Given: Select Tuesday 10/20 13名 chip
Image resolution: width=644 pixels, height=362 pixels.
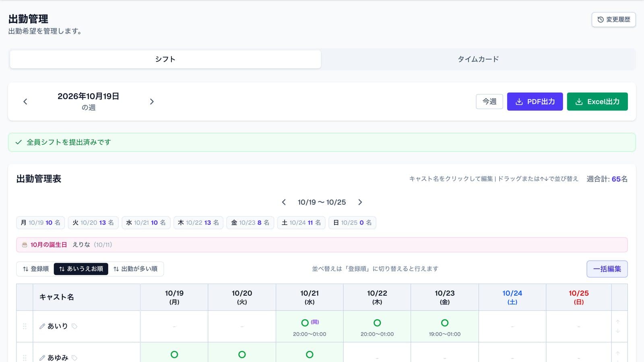Looking at the screenshot, I should point(93,222).
